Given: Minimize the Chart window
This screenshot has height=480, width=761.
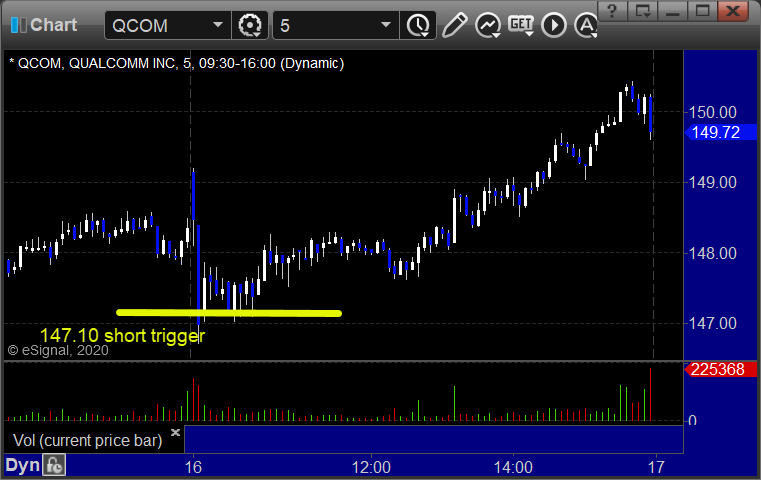Looking at the screenshot, I should click(672, 11).
